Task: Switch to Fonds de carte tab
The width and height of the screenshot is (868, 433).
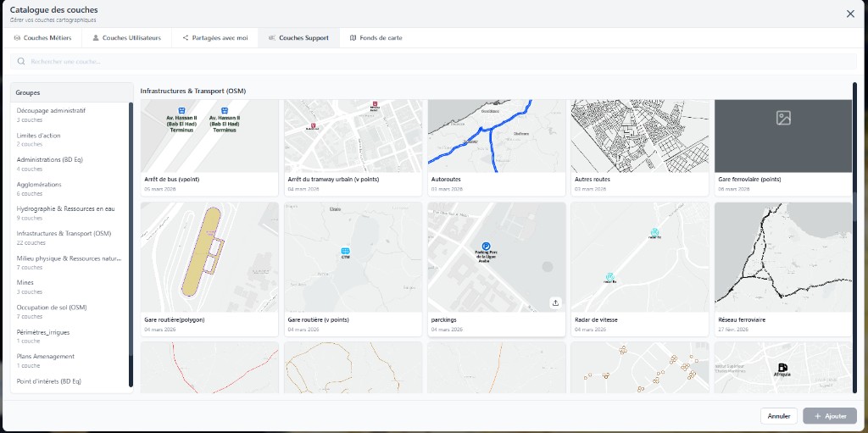Action: pos(376,38)
